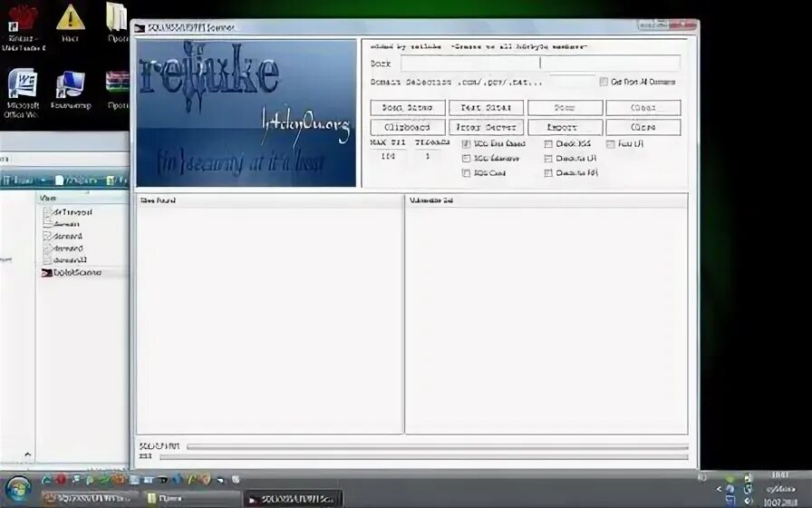Click the XSS progress bar
Viewport: 812px width, 508px height.
pos(424,456)
